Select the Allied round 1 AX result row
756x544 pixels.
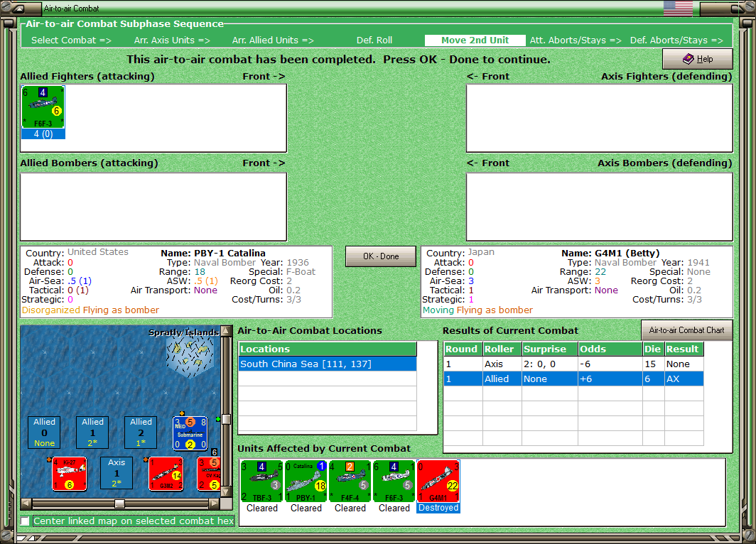point(573,379)
